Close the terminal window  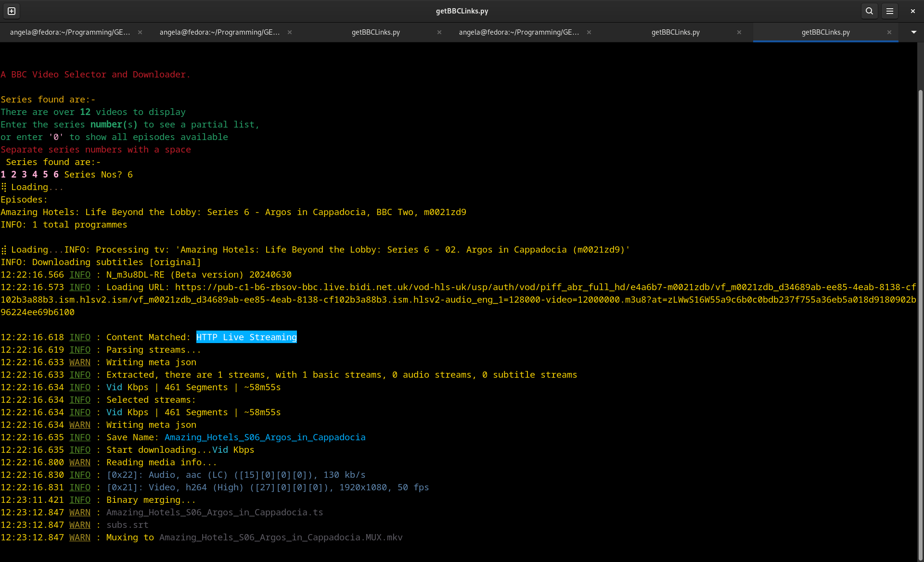[x=912, y=11]
